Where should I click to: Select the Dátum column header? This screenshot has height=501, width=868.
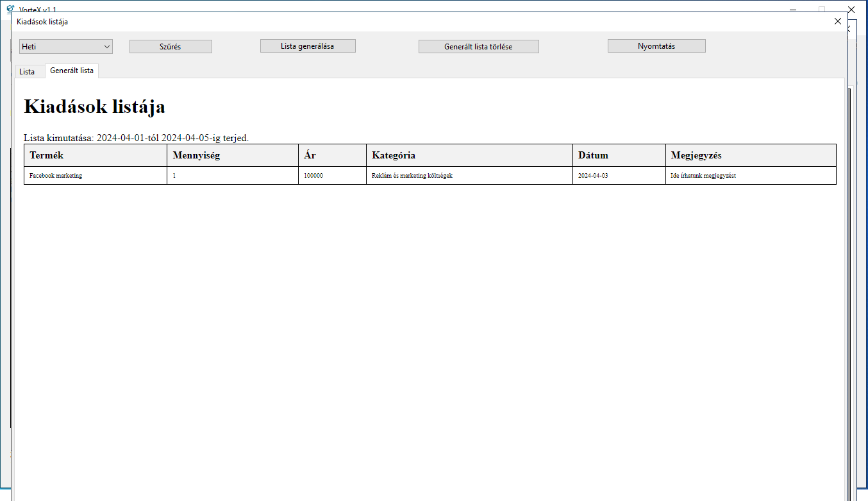[593, 155]
